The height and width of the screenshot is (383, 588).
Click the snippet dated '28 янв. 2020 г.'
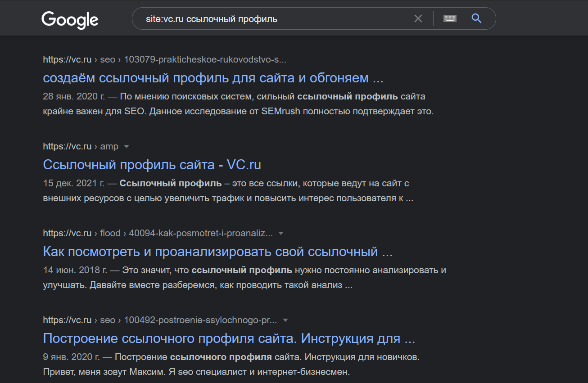(238, 104)
